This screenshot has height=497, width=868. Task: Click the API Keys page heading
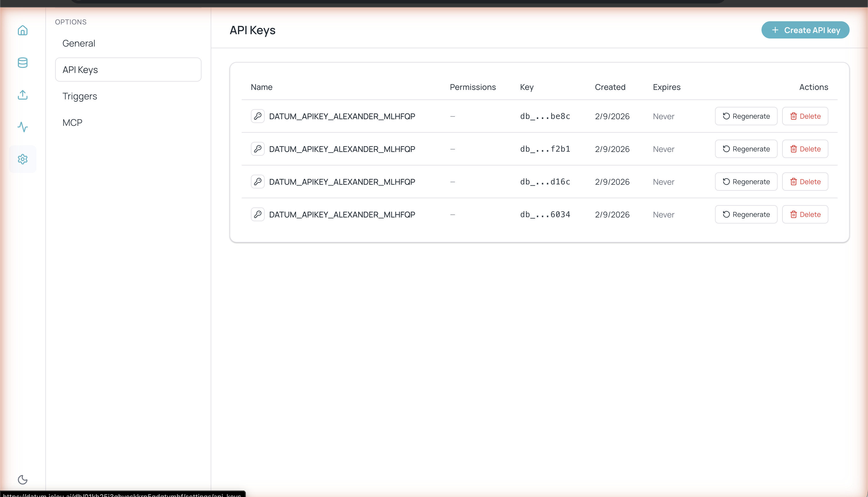pos(252,30)
